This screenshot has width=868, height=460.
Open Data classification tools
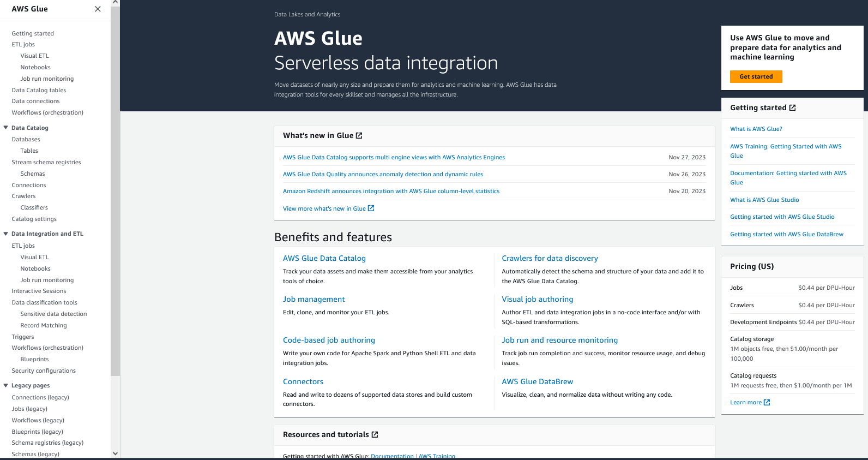click(x=44, y=302)
